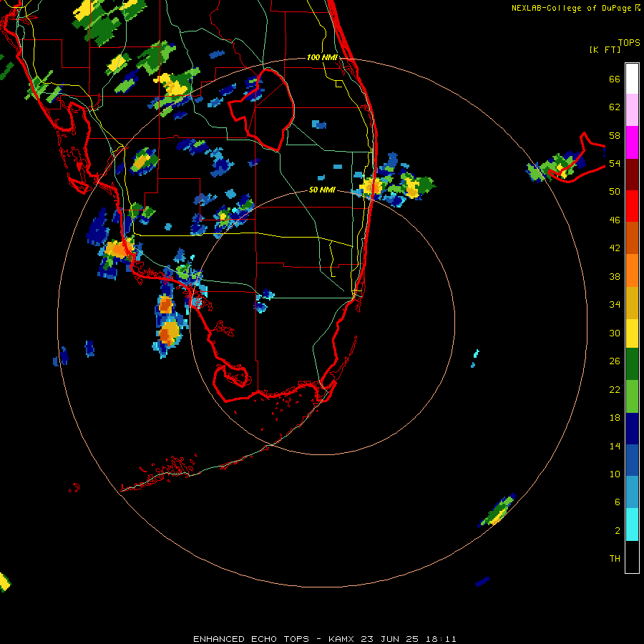Click the gold 30-34 legend swatch
Viewport: 644px width, 644px height.
pos(632,303)
